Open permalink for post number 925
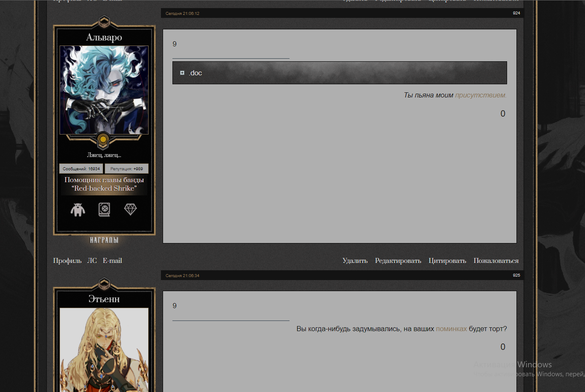Image resolution: width=585 pixels, height=392 pixels. 516,275
